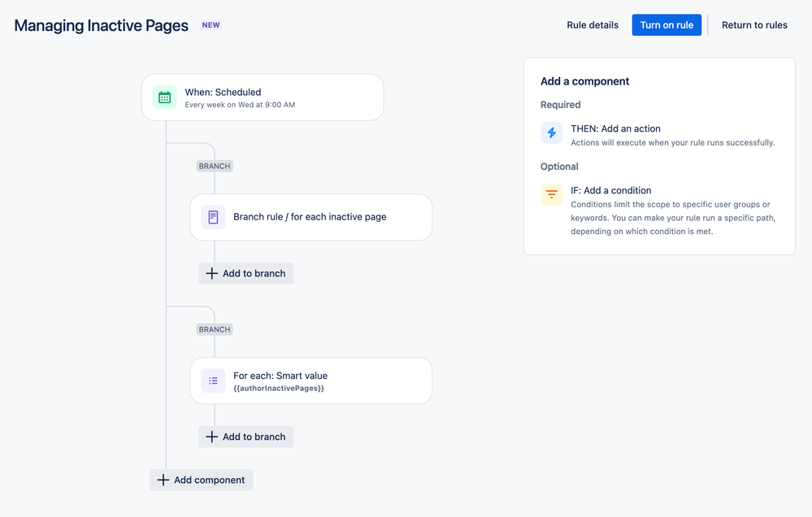The height and width of the screenshot is (517, 812).
Task: Click the orange filter condition icon
Action: click(x=552, y=194)
